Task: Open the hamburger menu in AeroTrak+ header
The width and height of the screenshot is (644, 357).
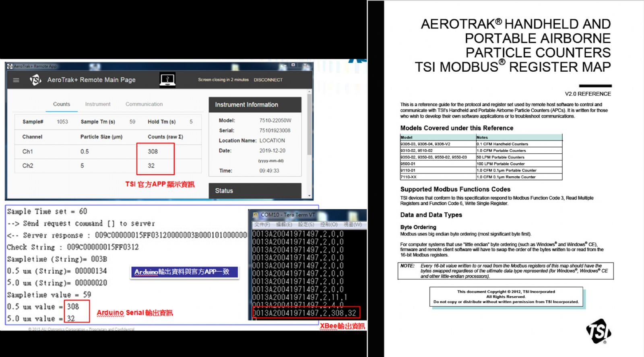Action: click(x=16, y=80)
